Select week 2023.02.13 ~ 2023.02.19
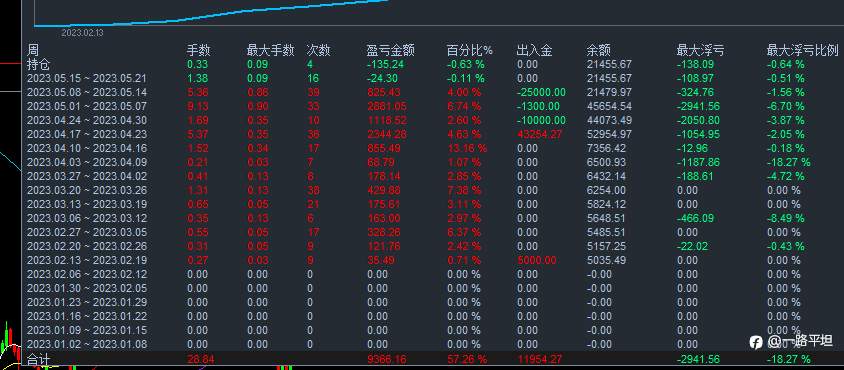 87,261
